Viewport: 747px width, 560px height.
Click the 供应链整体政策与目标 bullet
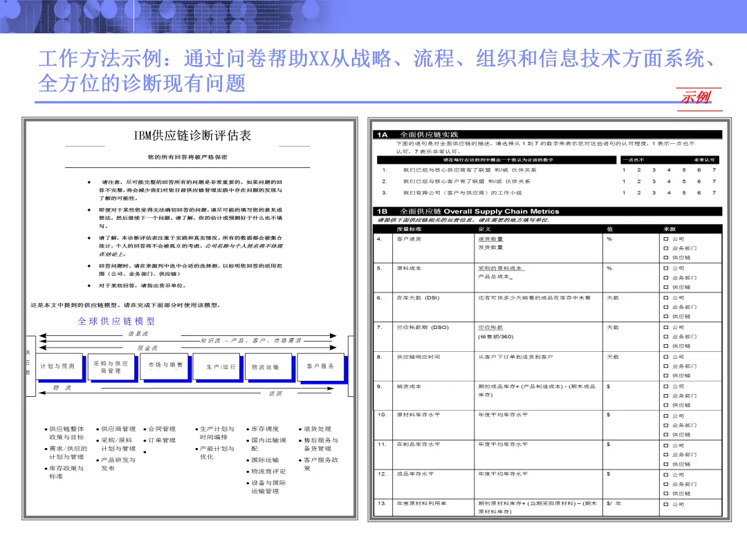[x=66, y=433]
